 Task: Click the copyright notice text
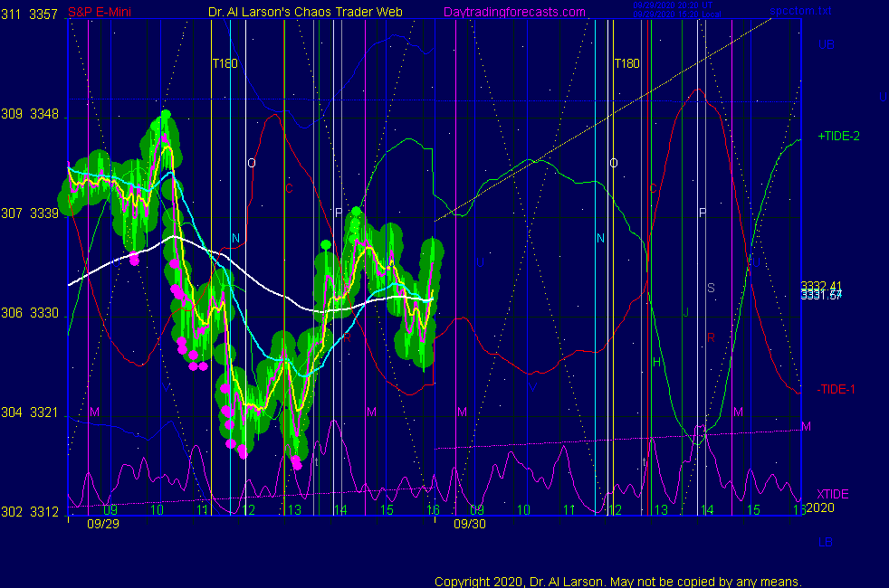click(x=618, y=581)
